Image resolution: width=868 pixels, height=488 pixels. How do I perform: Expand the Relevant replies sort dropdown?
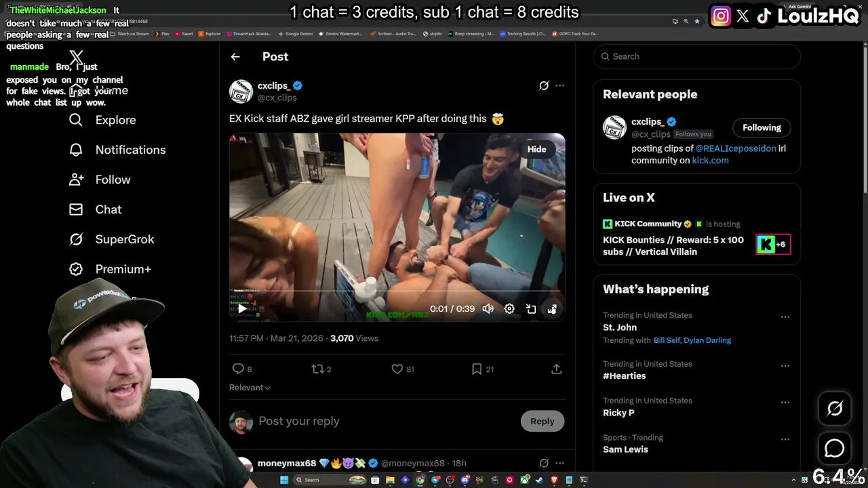tap(250, 388)
